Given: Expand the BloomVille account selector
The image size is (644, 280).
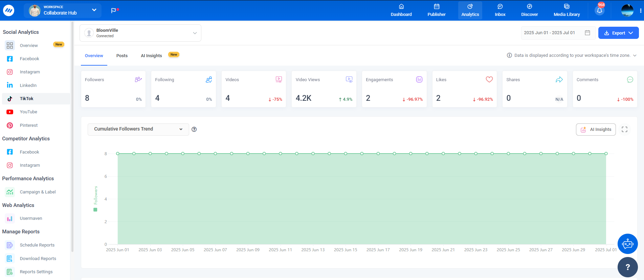Looking at the screenshot, I should [140, 33].
